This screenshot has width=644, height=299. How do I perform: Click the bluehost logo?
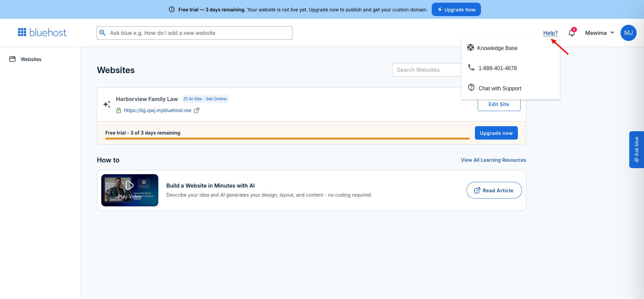tap(42, 33)
